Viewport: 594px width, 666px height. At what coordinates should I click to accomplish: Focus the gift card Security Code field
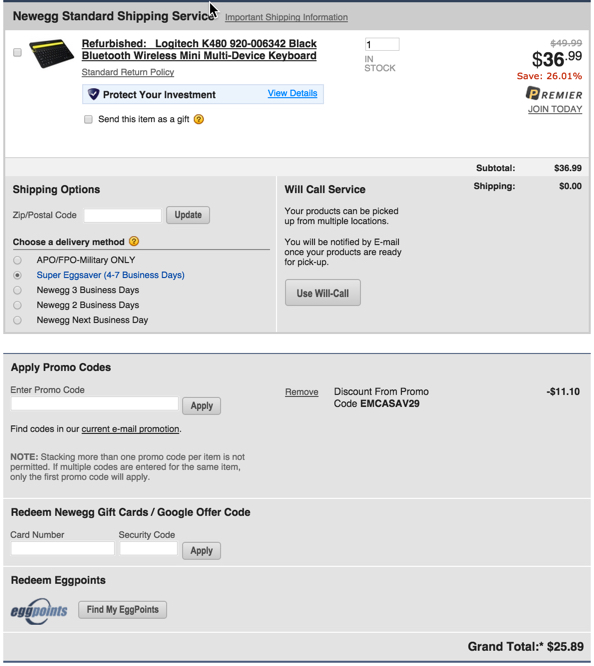pyautogui.click(x=148, y=548)
